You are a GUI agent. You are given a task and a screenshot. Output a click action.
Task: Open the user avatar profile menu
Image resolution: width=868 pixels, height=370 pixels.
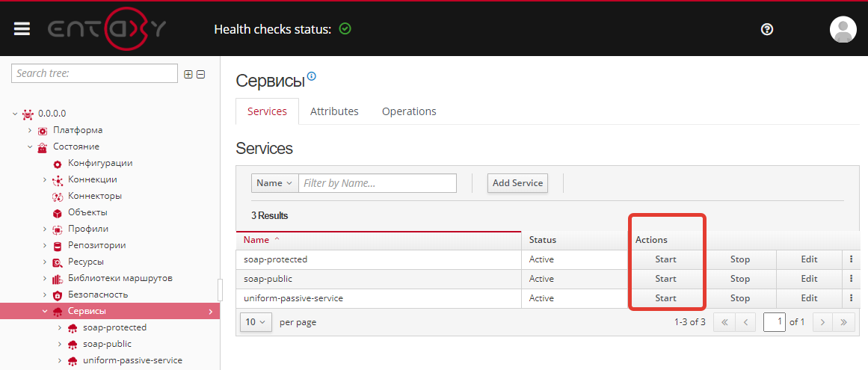[x=843, y=29]
